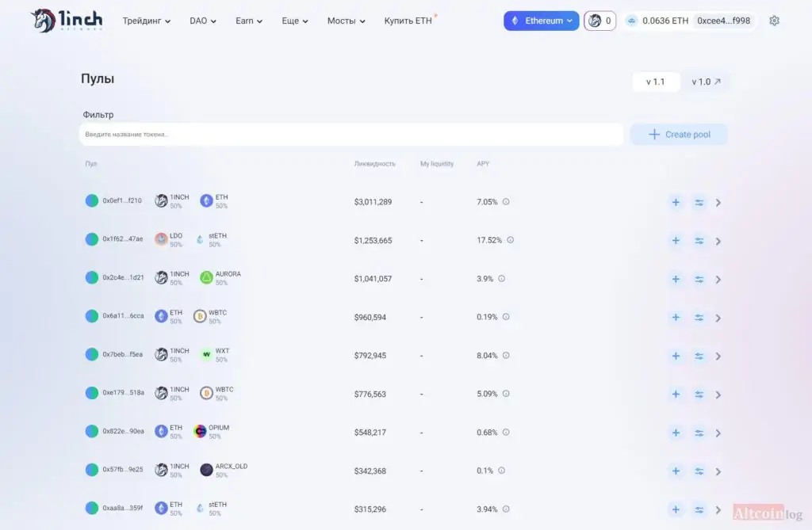The width and height of the screenshot is (812, 530).
Task: Expand ETH/WBTC pool details chevron
Action: pos(718,318)
